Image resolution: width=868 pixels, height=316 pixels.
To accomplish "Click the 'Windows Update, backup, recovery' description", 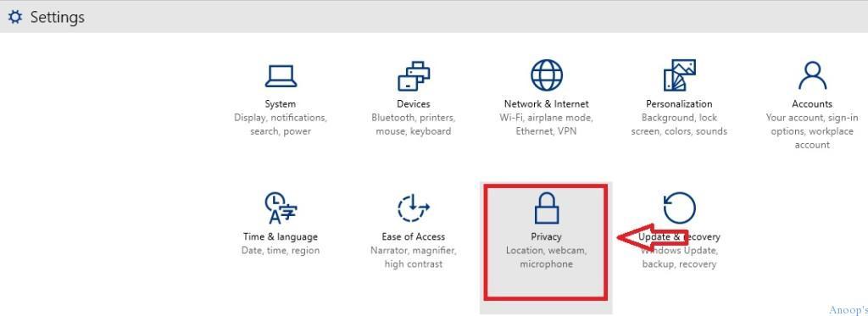I will tap(679, 258).
